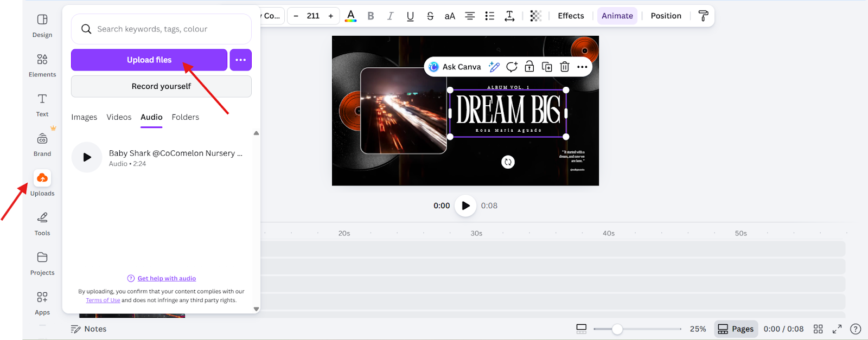Open the text spacing options
This screenshot has height=340, width=868.
509,16
